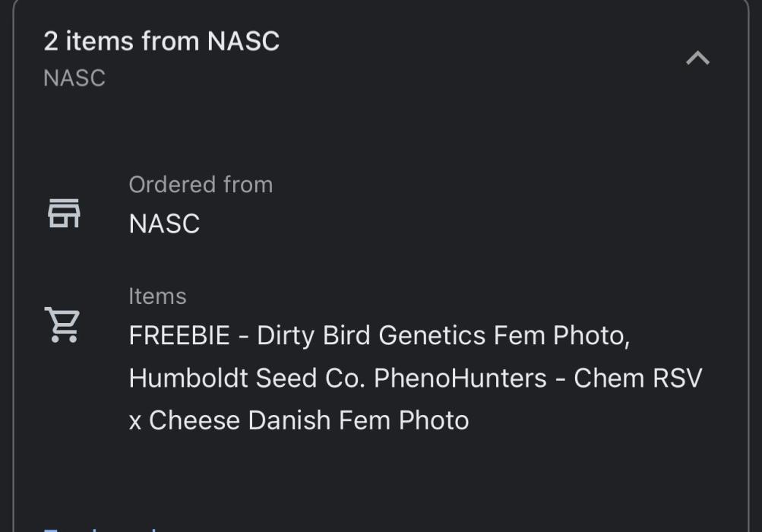This screenshot has height=532, width=762.
Task: Click the dash before "Chem RSV"
Action: (x=560, y=378)
